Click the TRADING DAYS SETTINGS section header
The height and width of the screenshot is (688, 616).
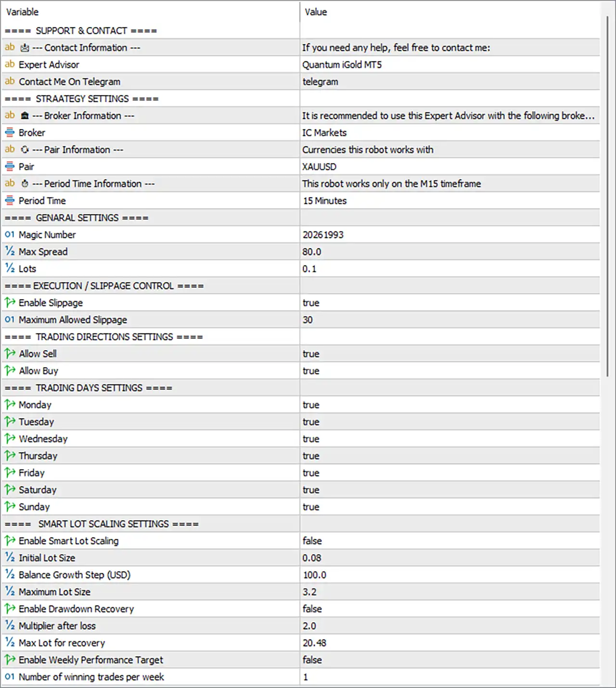click(x=89, y=388)
